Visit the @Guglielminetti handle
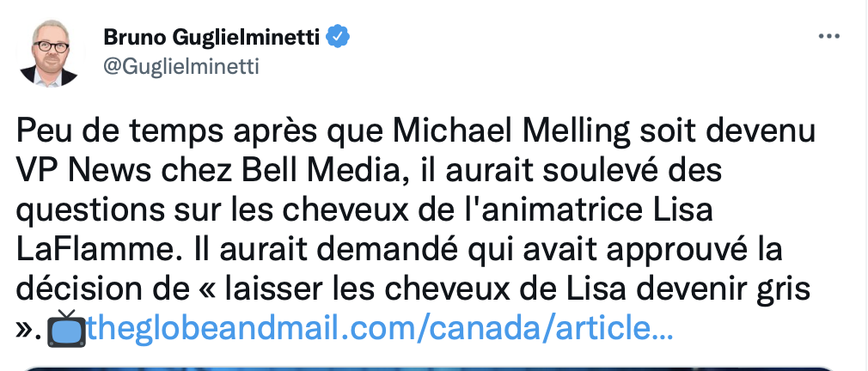Screen dimensions: 868x371 [181, 67]
